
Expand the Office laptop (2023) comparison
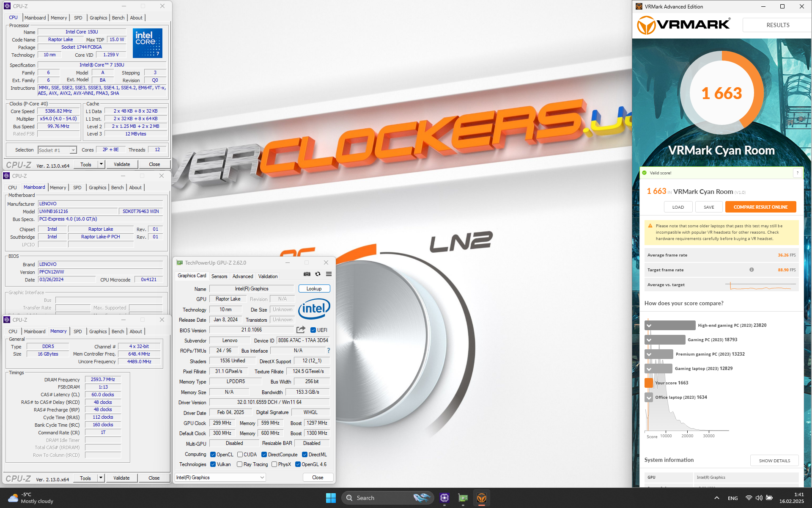point(649,398)
